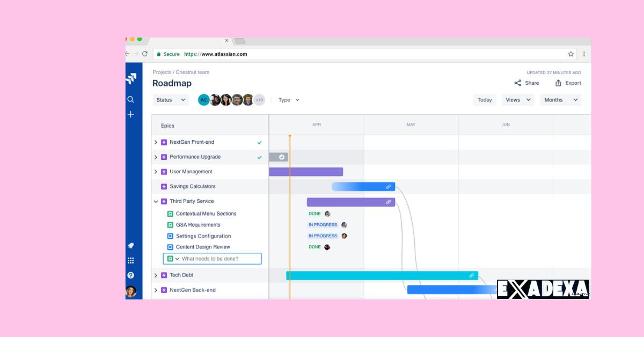Click the green story icon beside GSA Requirements
The image size is (644, 337).
(171, 224)
